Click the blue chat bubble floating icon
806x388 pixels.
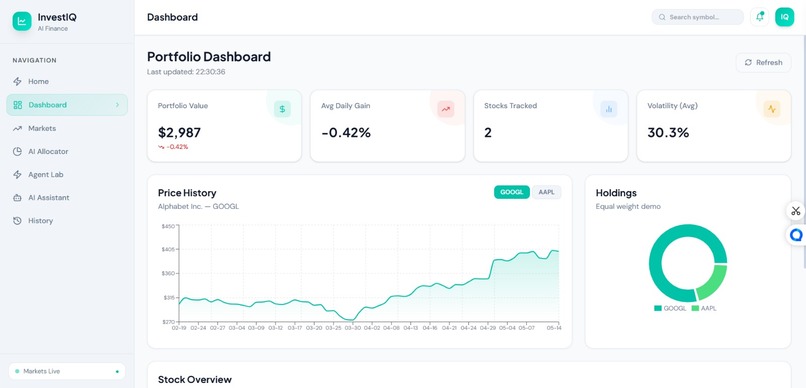(x=796, y=235)
